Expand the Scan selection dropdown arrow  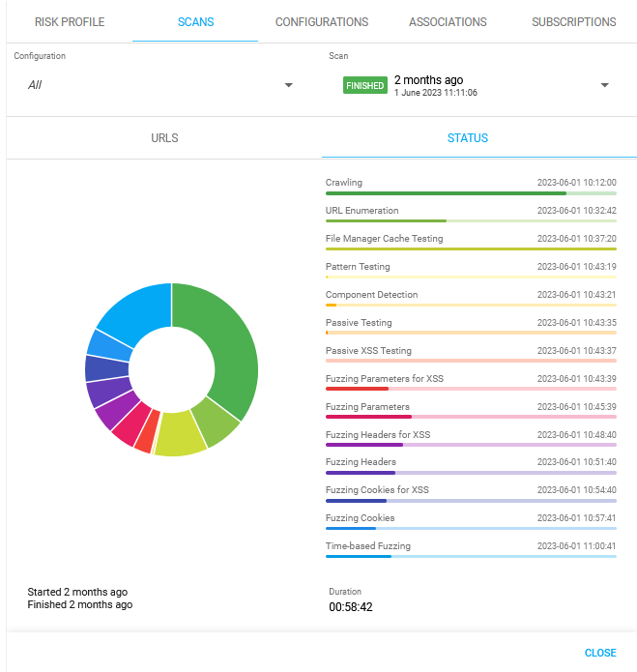click(604, 85)
